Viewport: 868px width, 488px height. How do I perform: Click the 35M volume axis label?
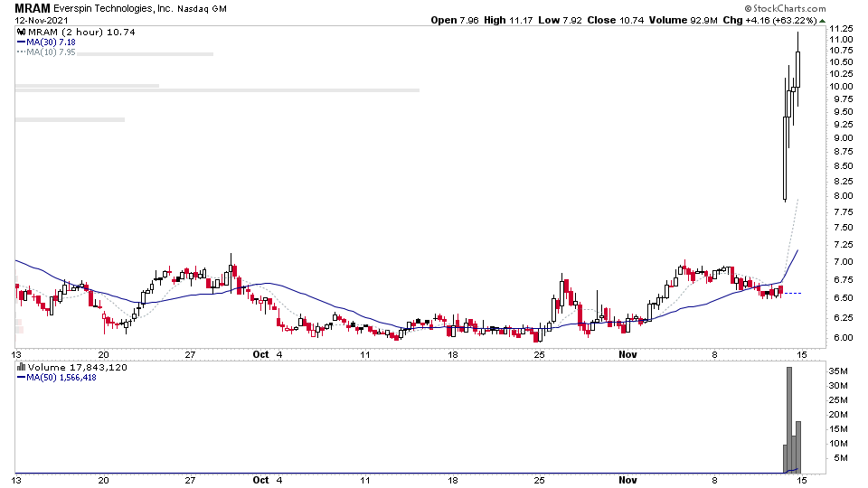click(x=838, y=371)
